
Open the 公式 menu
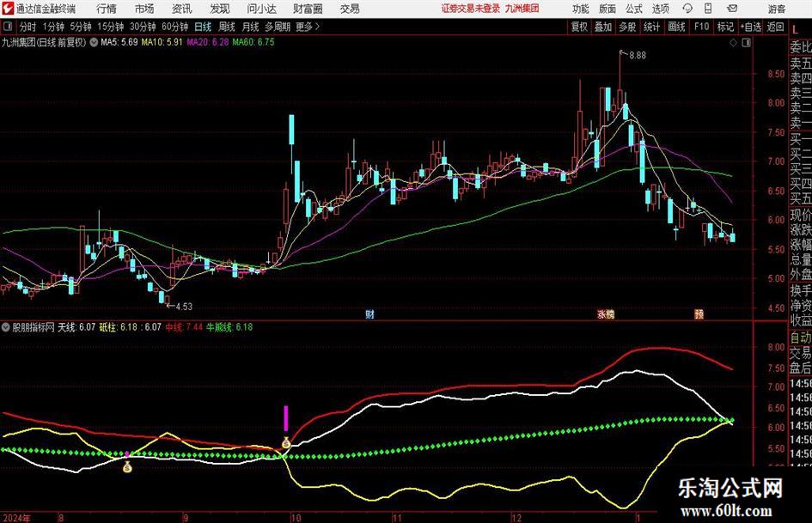pyautogui.click(x=634, y=9)
